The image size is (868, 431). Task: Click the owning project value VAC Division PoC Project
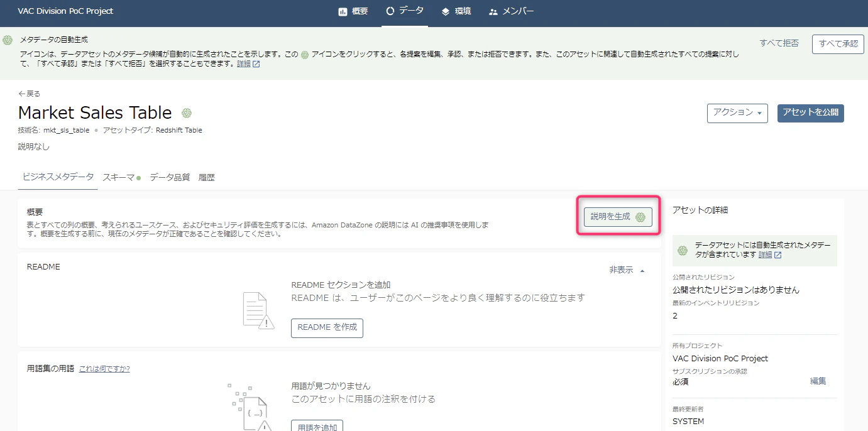tap(720, 359)
